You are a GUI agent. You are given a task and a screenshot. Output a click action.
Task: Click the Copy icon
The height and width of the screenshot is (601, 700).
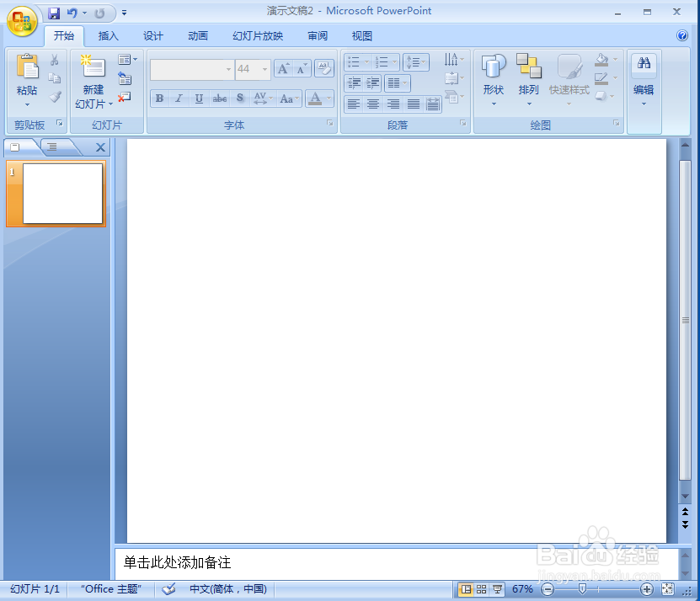(x=55, y=78)
